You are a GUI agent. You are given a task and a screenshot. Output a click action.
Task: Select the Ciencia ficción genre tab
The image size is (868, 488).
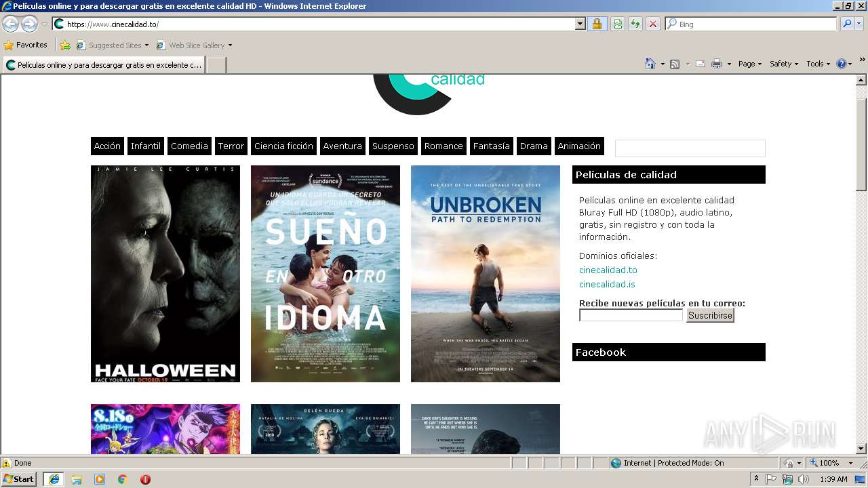pyautogui.click(x=283, y=146)
